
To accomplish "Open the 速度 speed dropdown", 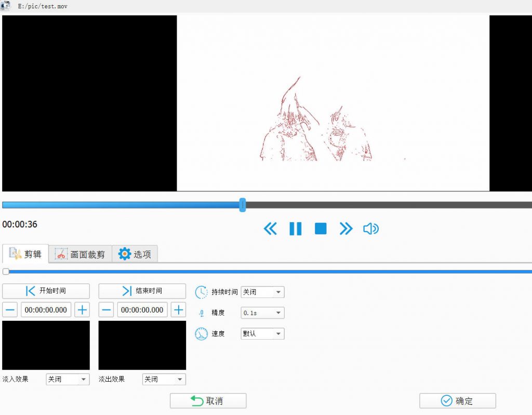I will point(262,334).
